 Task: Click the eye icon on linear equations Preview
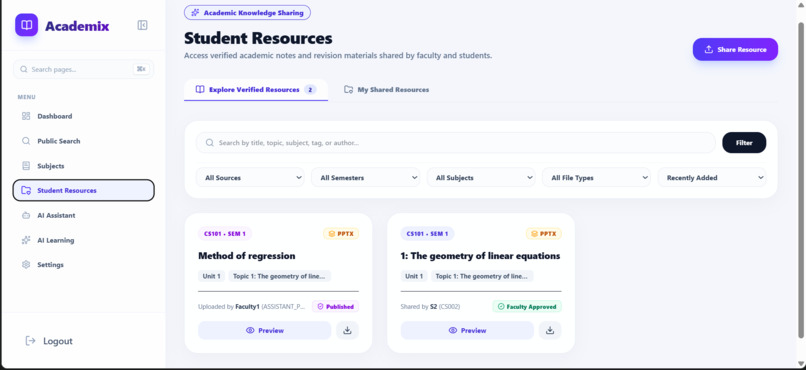[453, 330]
